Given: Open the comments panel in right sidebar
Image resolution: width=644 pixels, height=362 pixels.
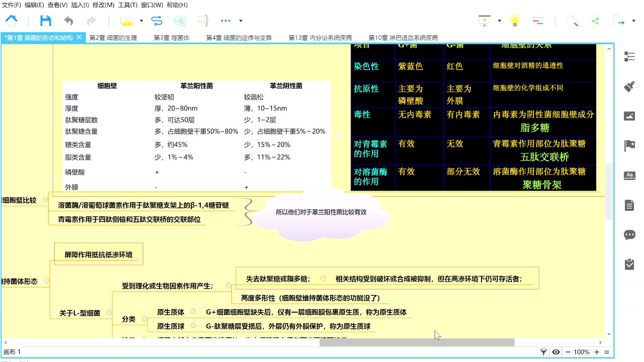Looking at the screenshot, I should pyautogui.click(x=629, y=235).
